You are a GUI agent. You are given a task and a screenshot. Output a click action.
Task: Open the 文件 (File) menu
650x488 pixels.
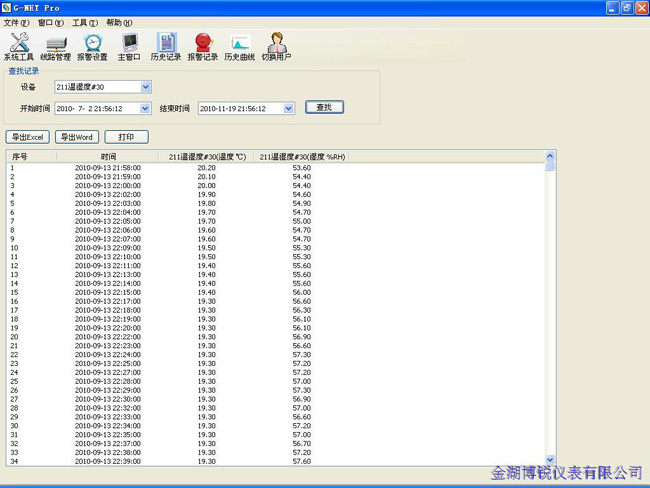(17, 22)
